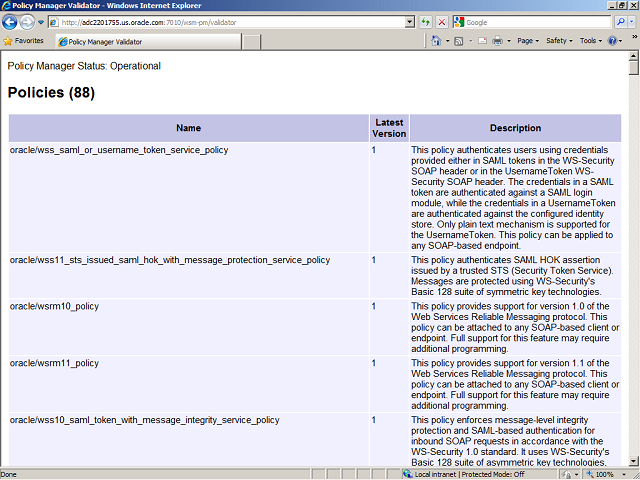Viewport: 640px width, 480px height.
Task: Click the Read Mail envelope icon
Action: coord(481,41)
